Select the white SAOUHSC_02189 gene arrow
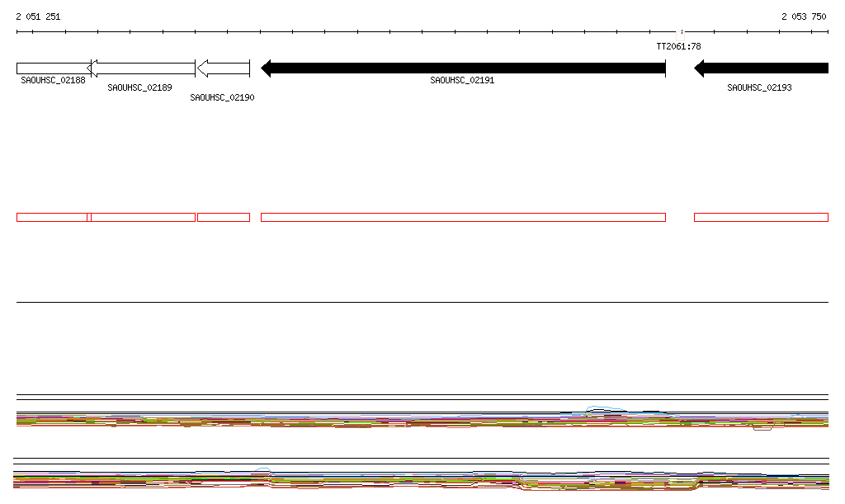845x504 pixels. click(142, 68)
